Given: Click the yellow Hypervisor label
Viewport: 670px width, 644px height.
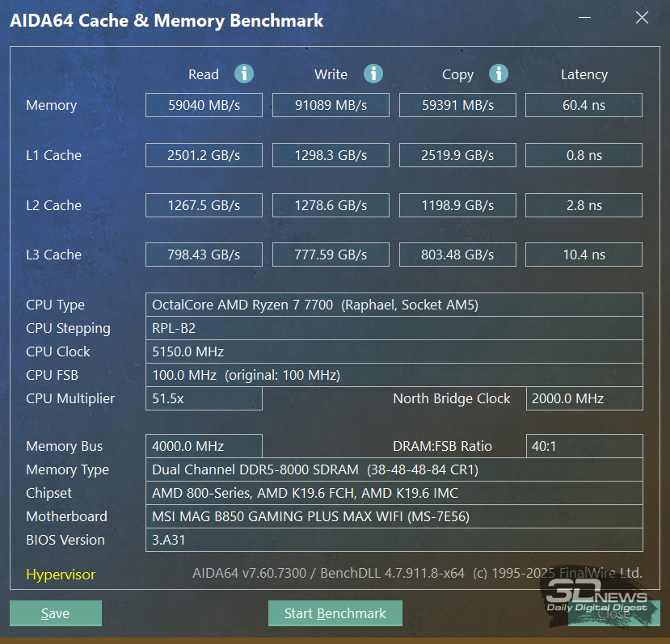Looking at the screenshot, I should (61, 575).
